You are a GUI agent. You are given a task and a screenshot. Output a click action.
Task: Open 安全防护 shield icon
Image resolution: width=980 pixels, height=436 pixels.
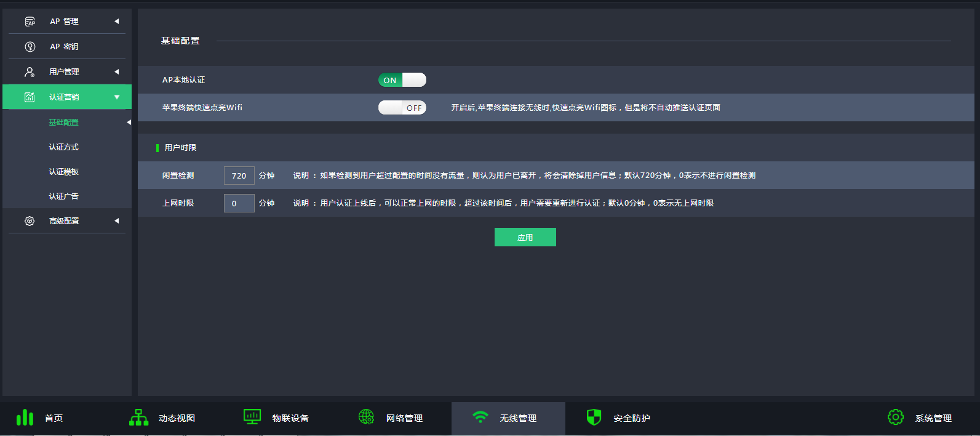[x=594, y=417]
